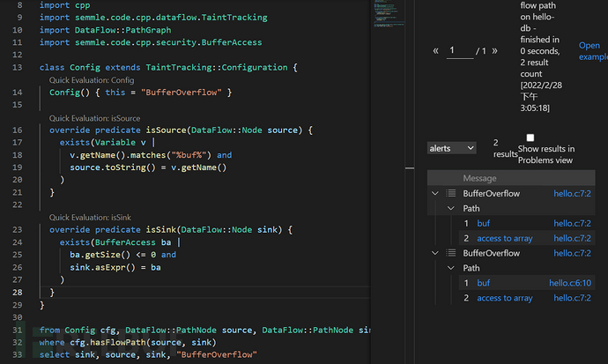
Task: Click the first BufferOverflow list icon
Action: [450, 193]
